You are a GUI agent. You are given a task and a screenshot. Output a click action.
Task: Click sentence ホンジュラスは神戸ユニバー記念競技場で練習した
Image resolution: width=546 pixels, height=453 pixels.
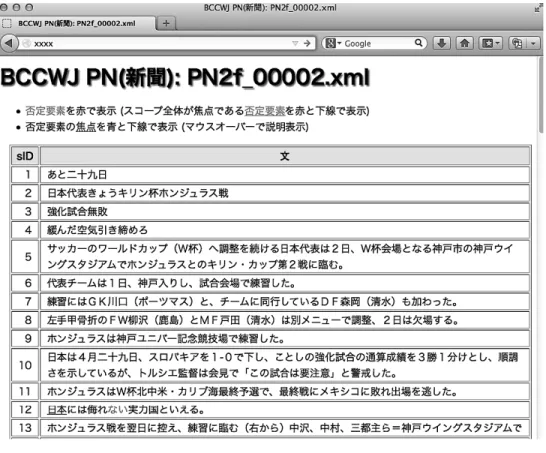[166, 338]
